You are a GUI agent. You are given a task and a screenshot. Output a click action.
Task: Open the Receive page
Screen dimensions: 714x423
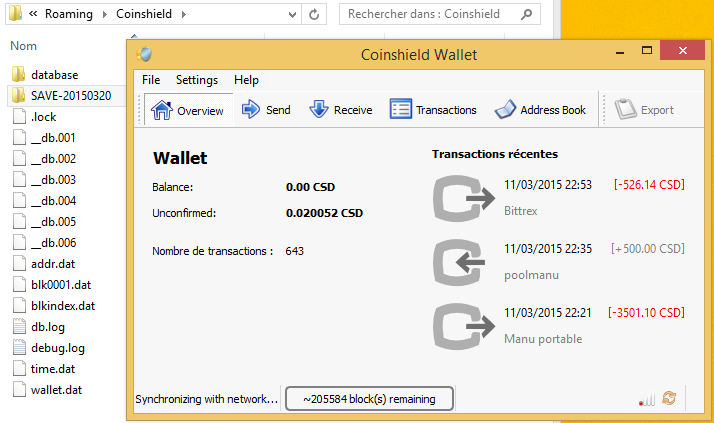point(341,110)
